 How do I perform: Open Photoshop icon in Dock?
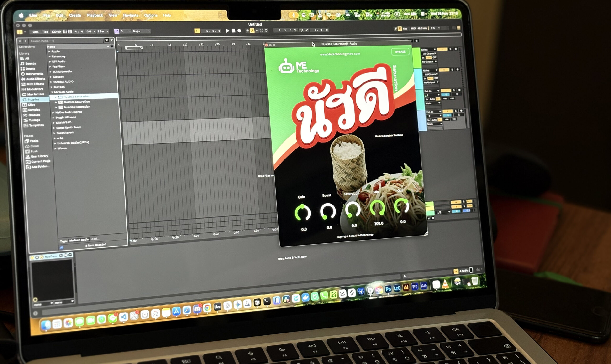point(388,289)
